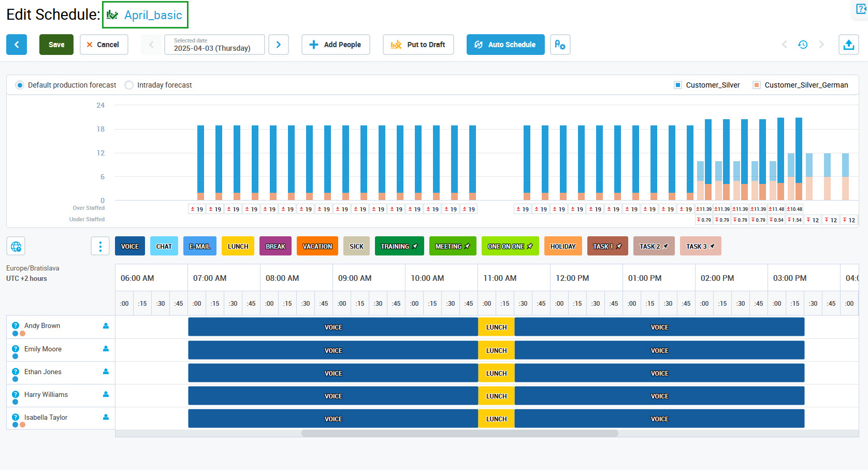Image resolution: width=868 pixels, height=470 pixels.
Task: Go to the next date with right chevron
Action: 279,45
